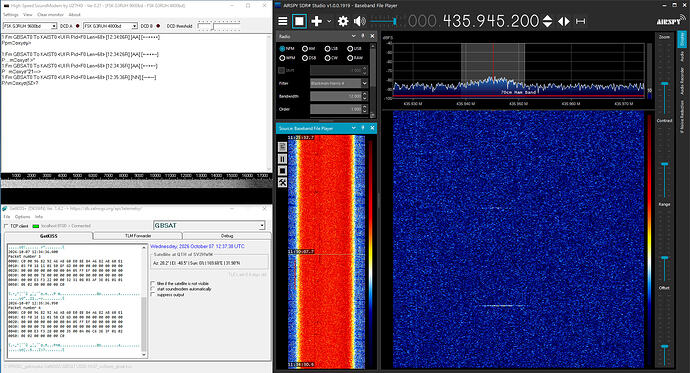The height and width of the screenshot is (373, 690).
Task: Expand the chevron next to the plus icon
Action: (x=329, y=21)
